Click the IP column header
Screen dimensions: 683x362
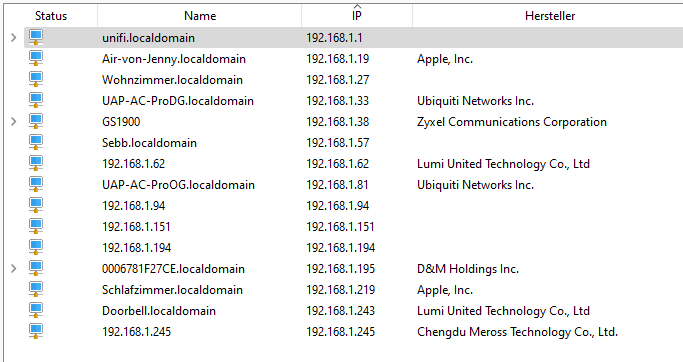pos(357,16)
